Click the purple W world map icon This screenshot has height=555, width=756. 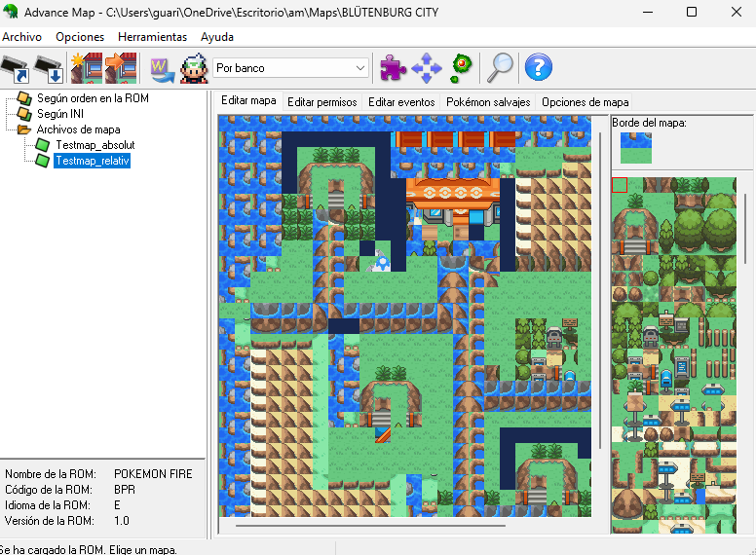click(x=162, y=69)
